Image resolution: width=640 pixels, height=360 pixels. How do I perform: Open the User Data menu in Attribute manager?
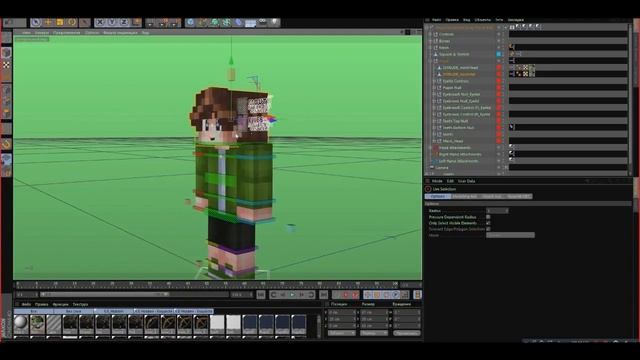coord(466,181)
